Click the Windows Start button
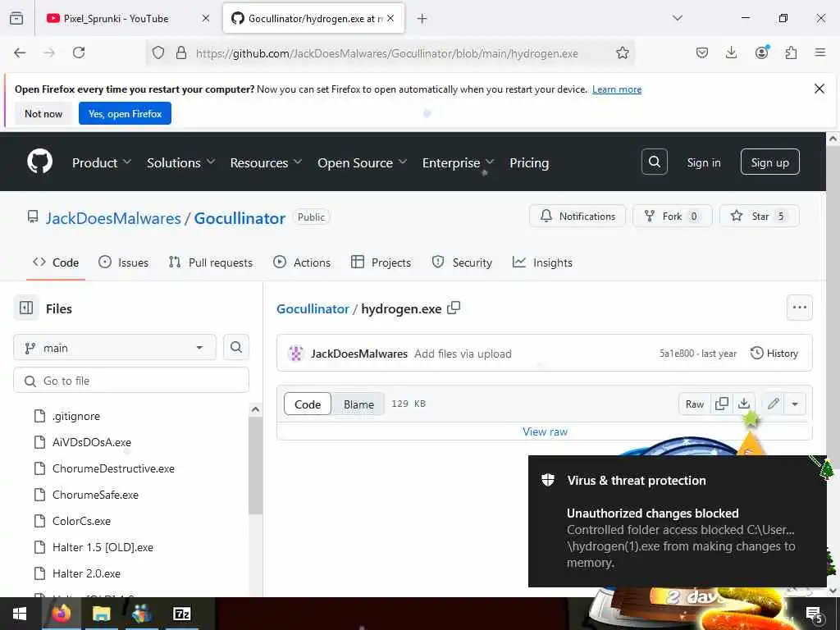 click(20, 614)
